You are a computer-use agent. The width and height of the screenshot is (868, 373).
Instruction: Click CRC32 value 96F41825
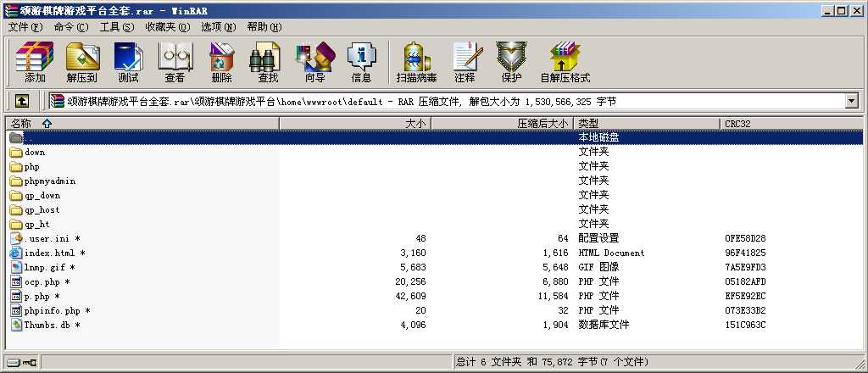pos(745,253)
